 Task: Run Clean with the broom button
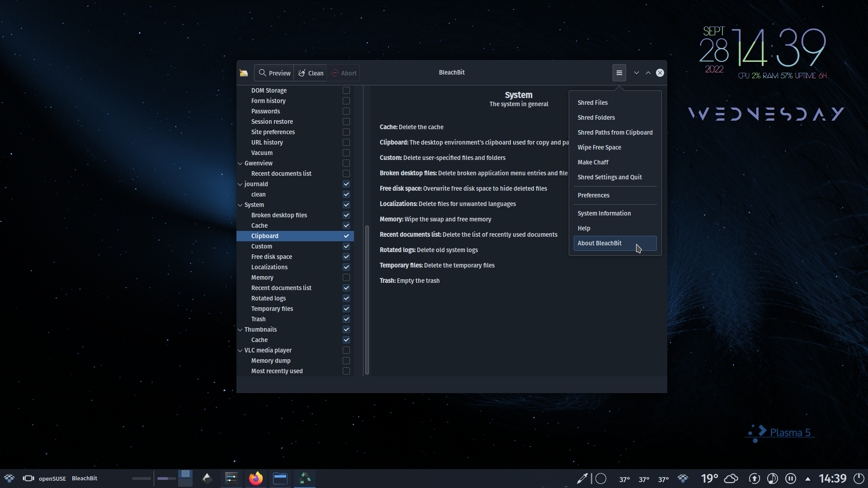pyautogui.click(x=311, y=73)
